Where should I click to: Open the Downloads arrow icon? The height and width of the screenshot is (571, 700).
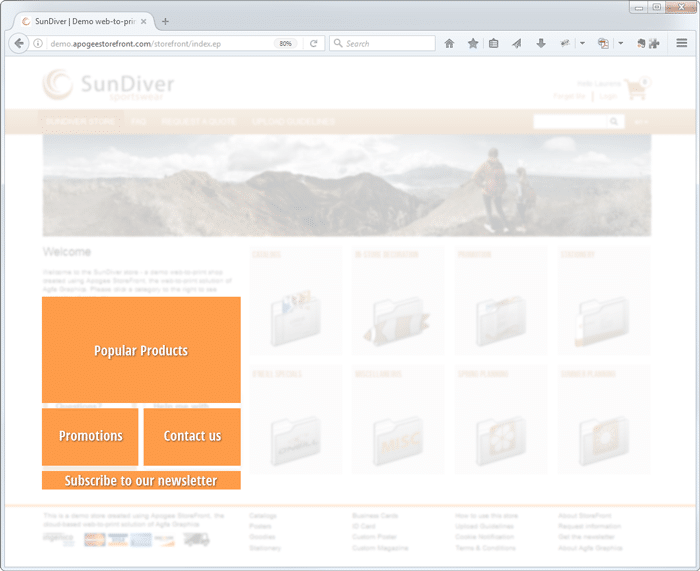[x=541, y=43]
